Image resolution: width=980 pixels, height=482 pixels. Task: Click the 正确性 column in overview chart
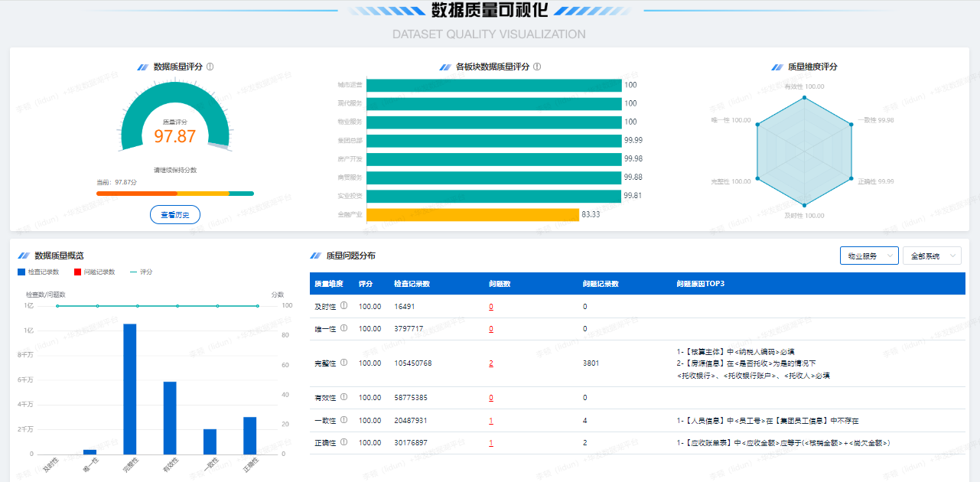[250, 435]
